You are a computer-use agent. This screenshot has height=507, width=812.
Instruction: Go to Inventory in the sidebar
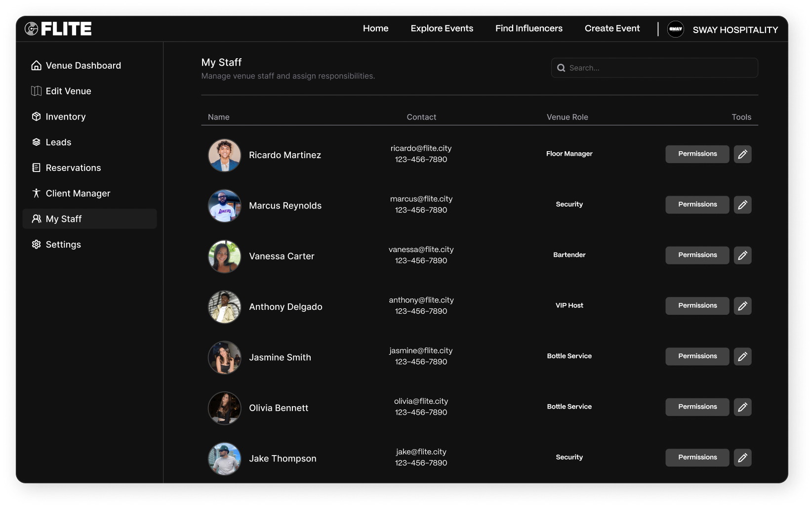pyautogui.click(x=65, y=117)
